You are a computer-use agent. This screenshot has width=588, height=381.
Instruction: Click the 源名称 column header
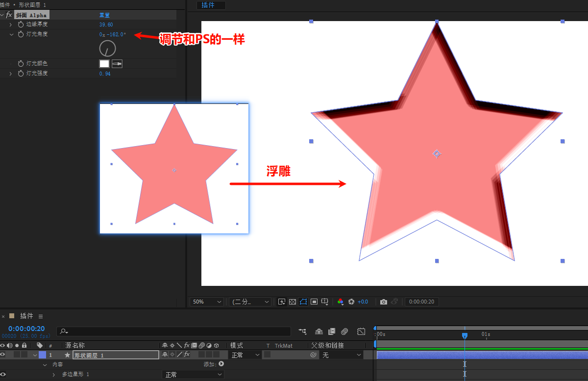75,346
